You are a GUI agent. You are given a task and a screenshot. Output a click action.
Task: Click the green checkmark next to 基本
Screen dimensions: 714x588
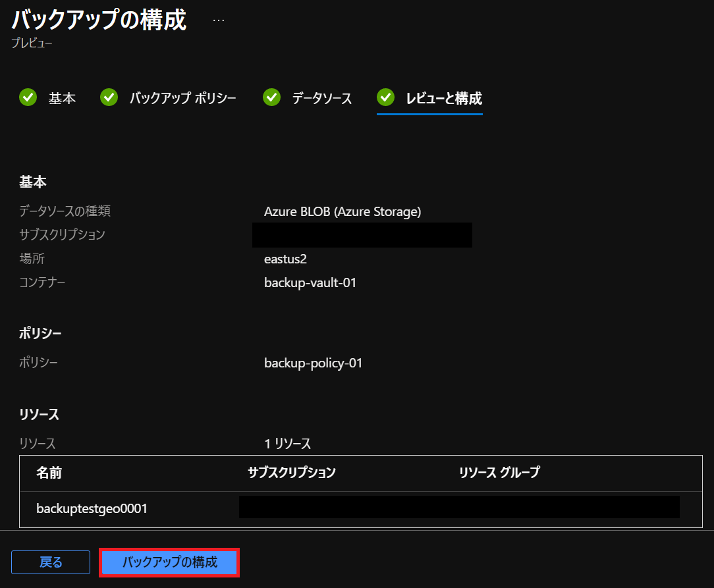pos(28,97)
